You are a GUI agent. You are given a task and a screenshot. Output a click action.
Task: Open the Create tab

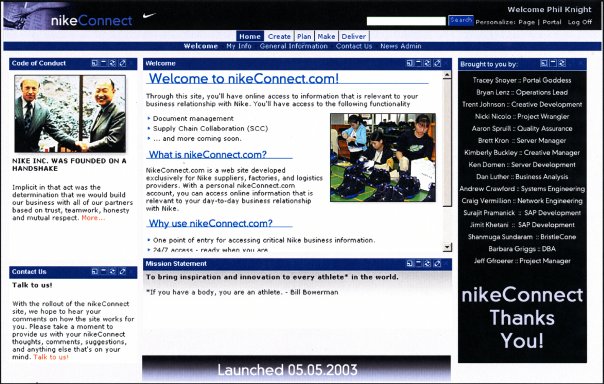279,36
